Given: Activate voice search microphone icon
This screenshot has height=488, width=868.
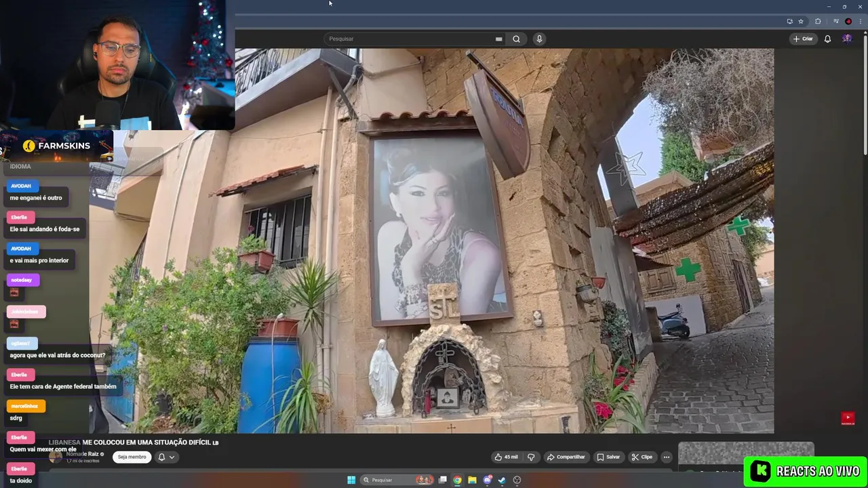Looking at the screenshot, I should tap(539, 39).
